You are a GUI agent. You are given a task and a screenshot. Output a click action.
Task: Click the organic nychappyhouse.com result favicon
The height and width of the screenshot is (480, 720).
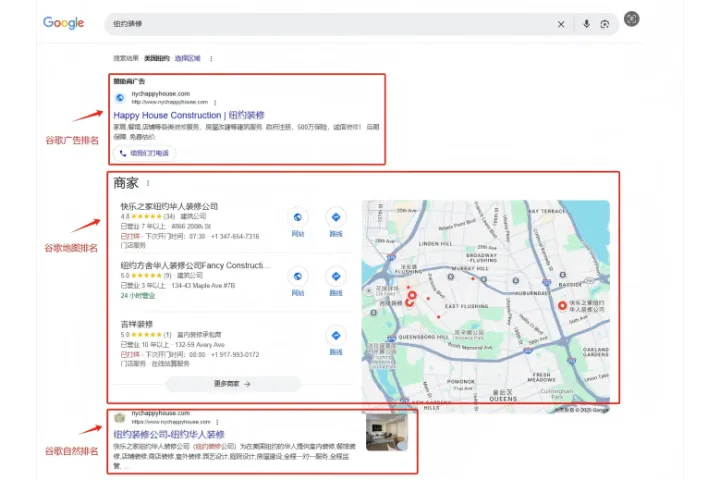point(120,417)
